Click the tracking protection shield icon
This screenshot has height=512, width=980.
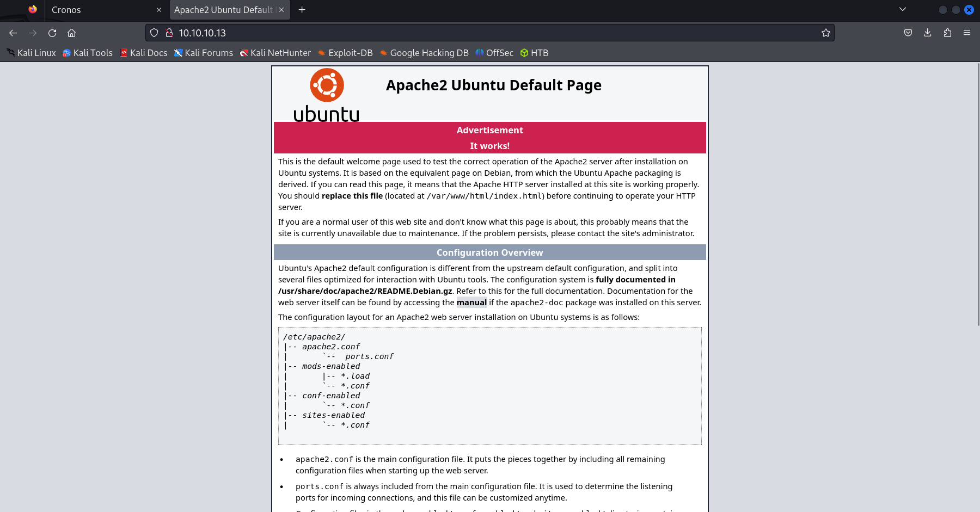pos(154,33)
